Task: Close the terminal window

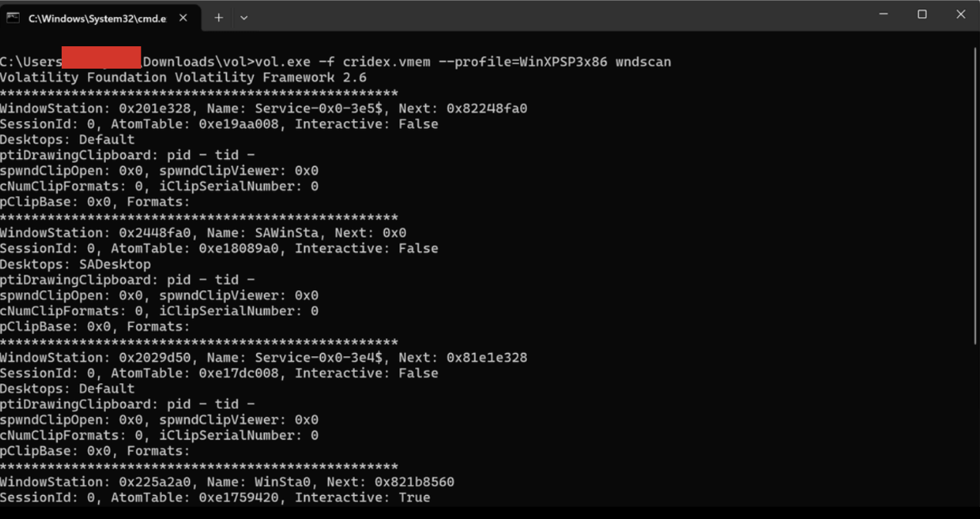Action: [961, 15]
